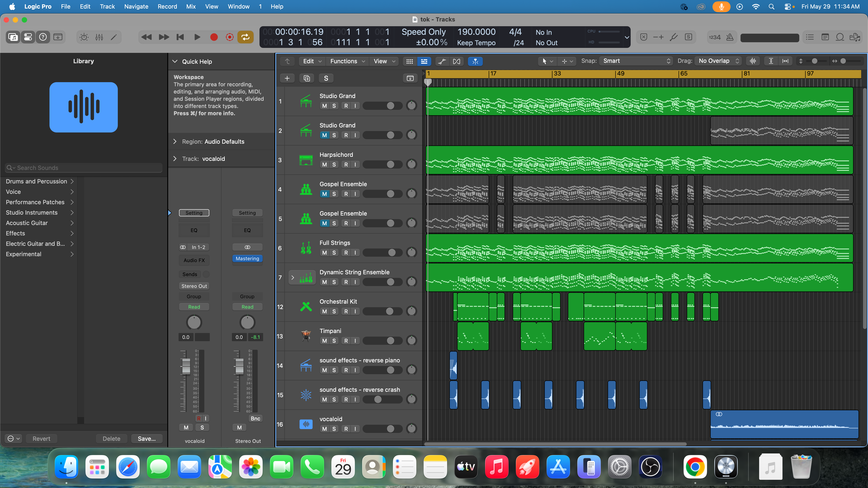Screen dimensions: 868x488
Task: Open the Tuner fork icon
Action: (x=673, y=37)
